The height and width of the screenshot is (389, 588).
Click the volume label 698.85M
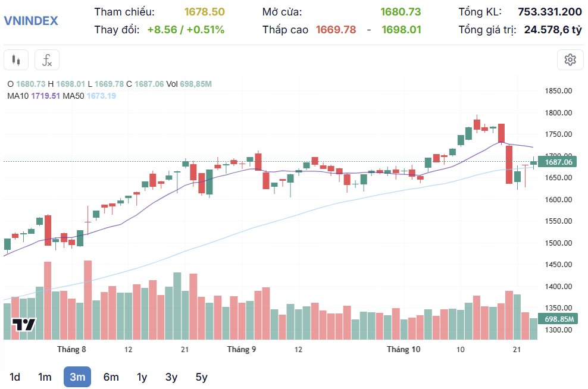[558, 319]
